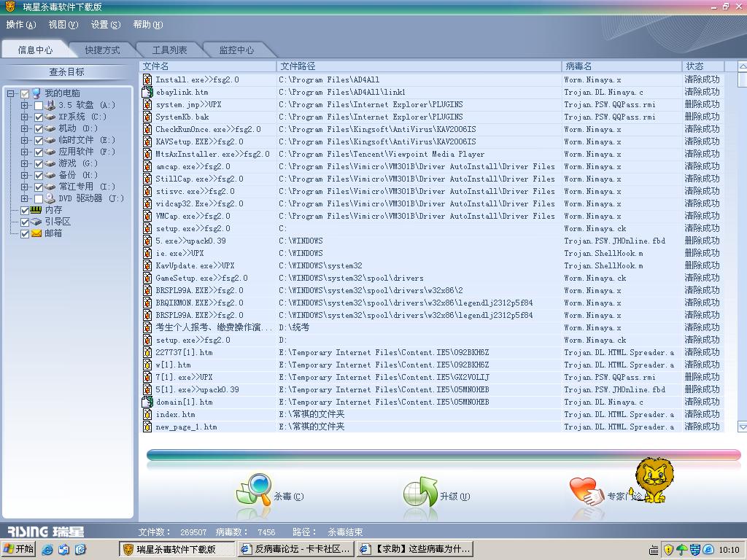Click the 邮箱 envelope icon in tree
Image resolution: width=747 pixels, height=560 pixels.
click(36, 233)
